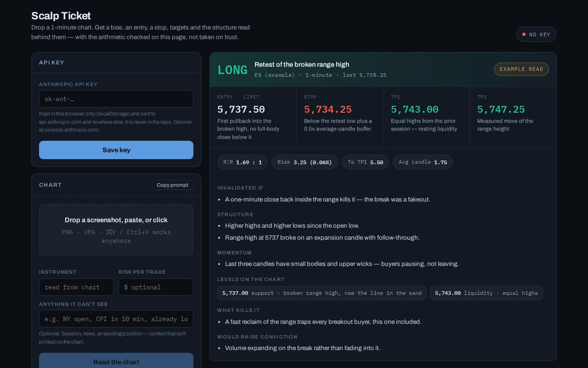Click the R:R 1.69 : 1 chip
Screen dimensions: 588x368
[x=243, y=162]
